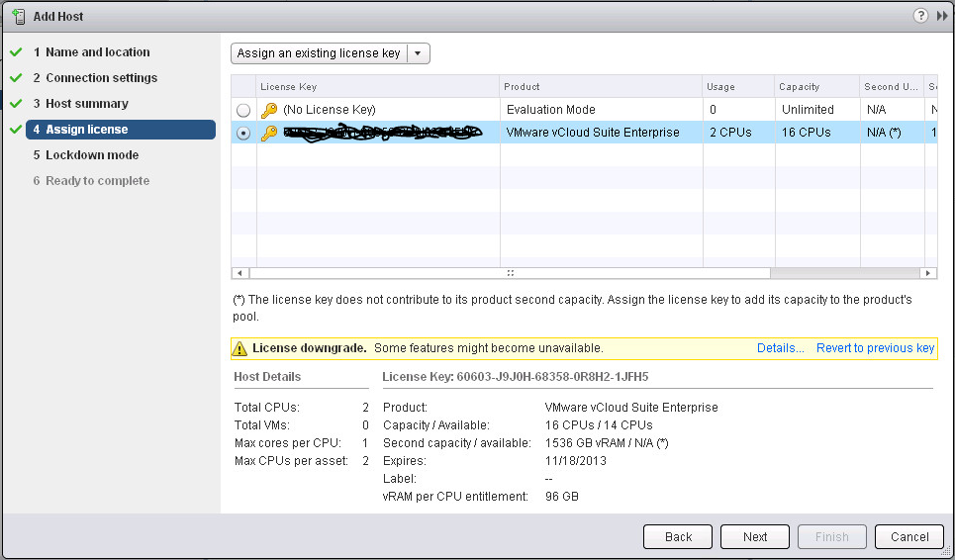Click key icon in No License Key row
Image resolution: width=955 pixels, height=560 pixels.
point(268,110)
